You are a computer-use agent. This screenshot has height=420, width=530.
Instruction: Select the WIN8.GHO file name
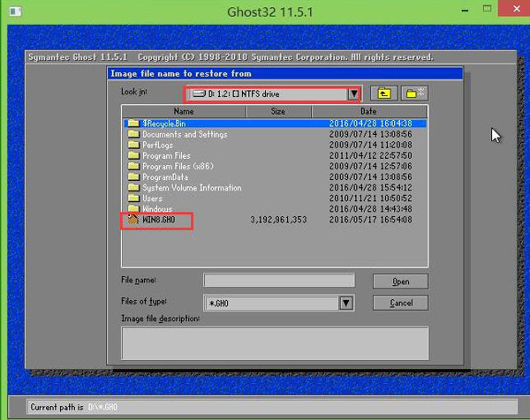pyautogui.click(x=158, y=220)
